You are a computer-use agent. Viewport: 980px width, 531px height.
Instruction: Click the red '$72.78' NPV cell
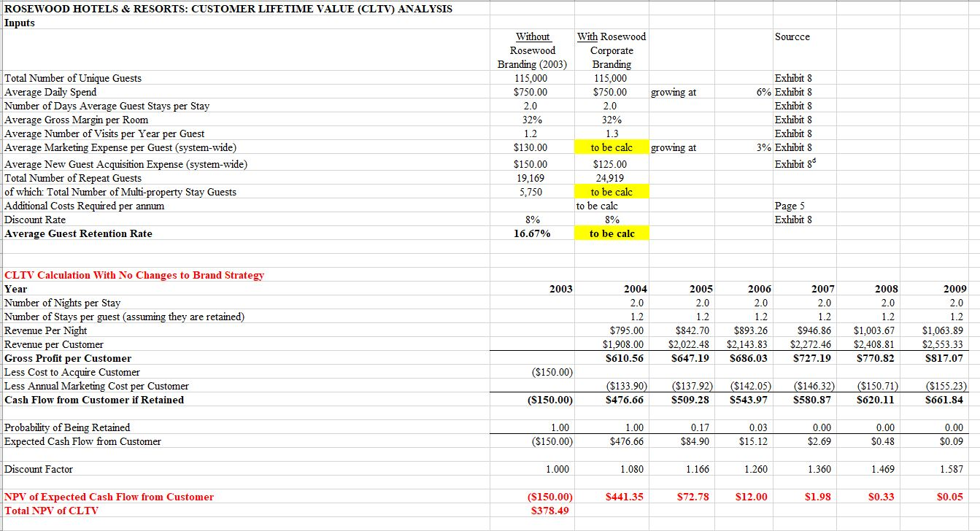click(x=694, y=497)
